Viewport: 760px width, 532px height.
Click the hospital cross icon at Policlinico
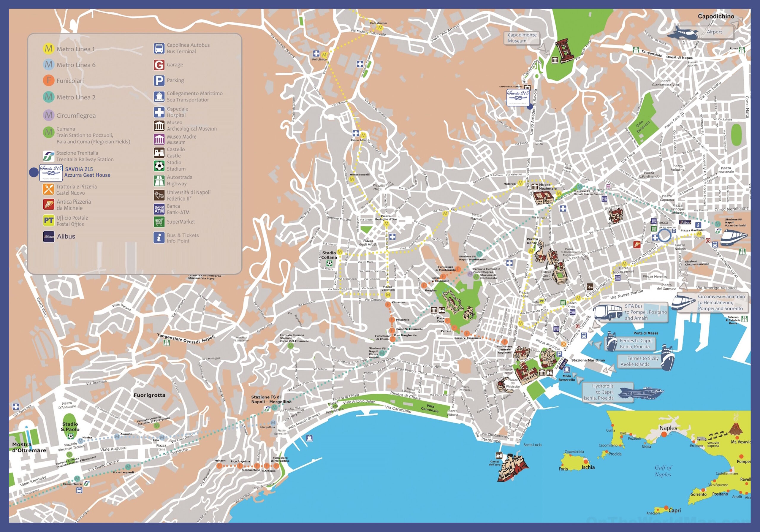click(x=316, y=54)
